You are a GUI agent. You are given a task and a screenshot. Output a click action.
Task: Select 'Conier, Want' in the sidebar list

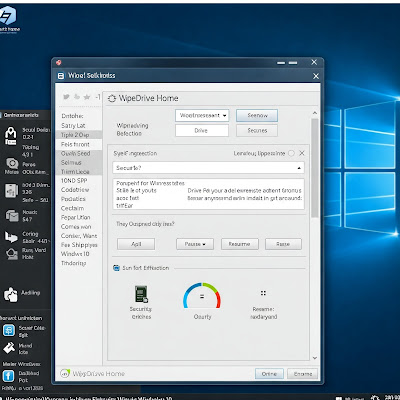(x=79, y=236)
